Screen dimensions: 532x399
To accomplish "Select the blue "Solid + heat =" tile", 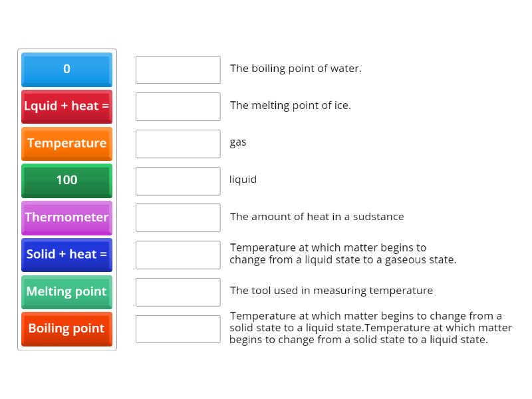I will [x=66, y=255].
